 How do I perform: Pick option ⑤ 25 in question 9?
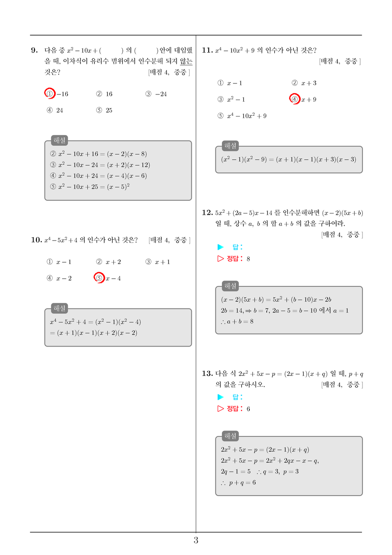(x=104, y=110)
